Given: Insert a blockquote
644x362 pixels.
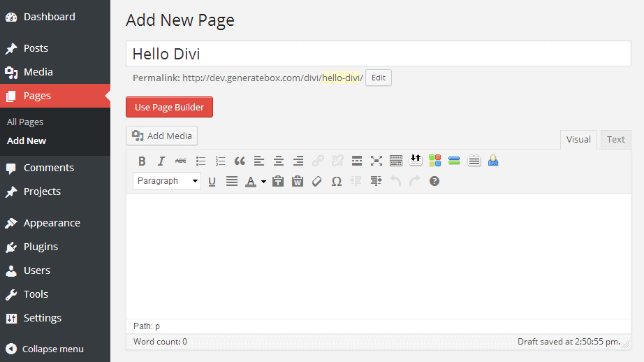Looking at the screenshot, I should click(240, 161).
